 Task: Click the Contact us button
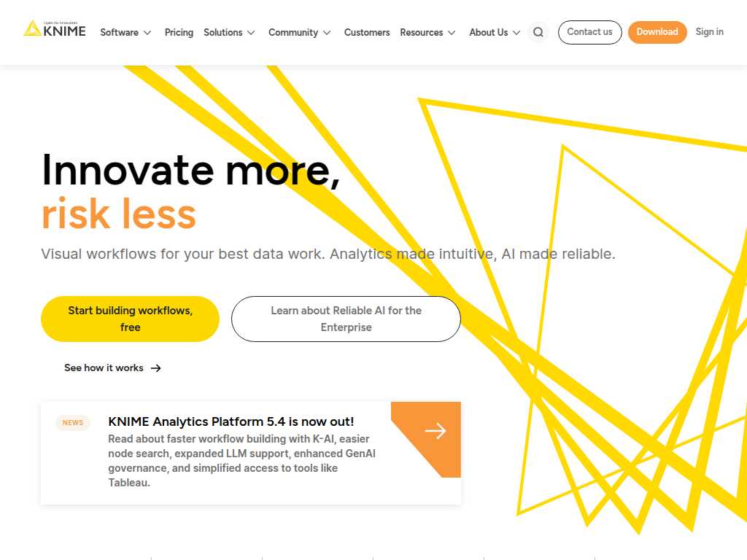coord(589,32)
